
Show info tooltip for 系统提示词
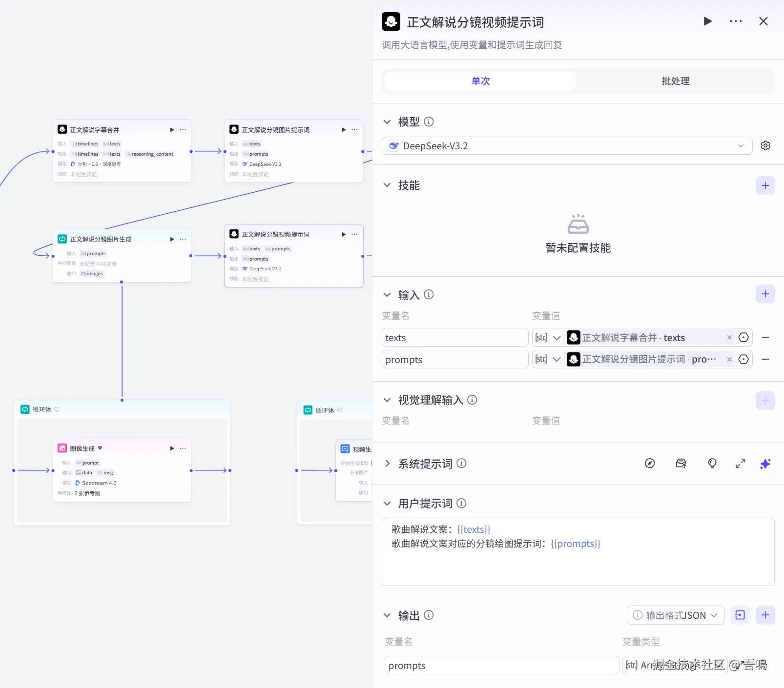tap(461, 463)
